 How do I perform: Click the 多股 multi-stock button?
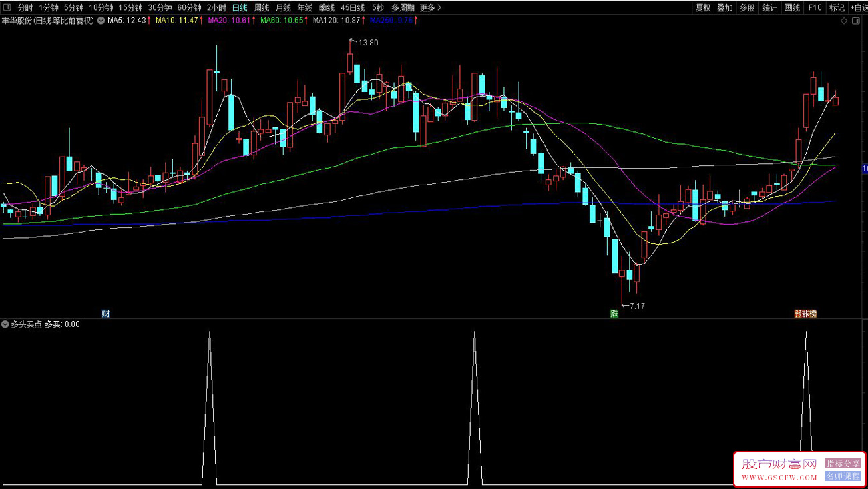click(x=747, y=8)
